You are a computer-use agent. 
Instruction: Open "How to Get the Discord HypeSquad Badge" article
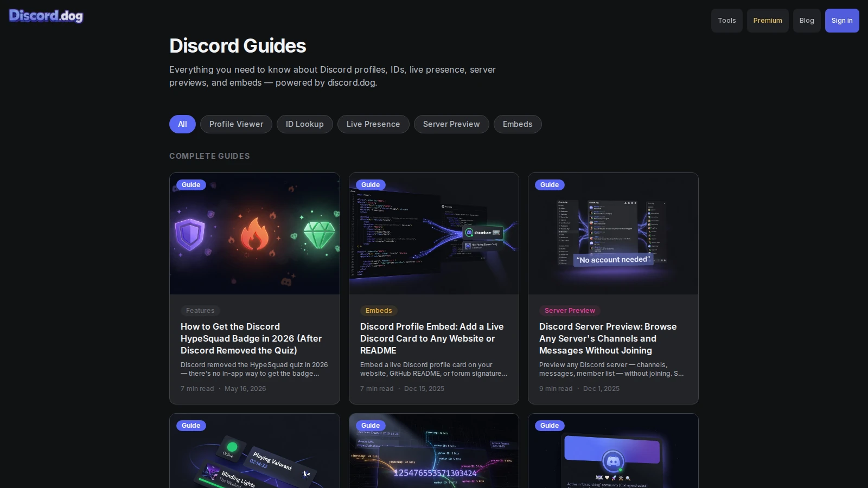[x=251, y=338]
